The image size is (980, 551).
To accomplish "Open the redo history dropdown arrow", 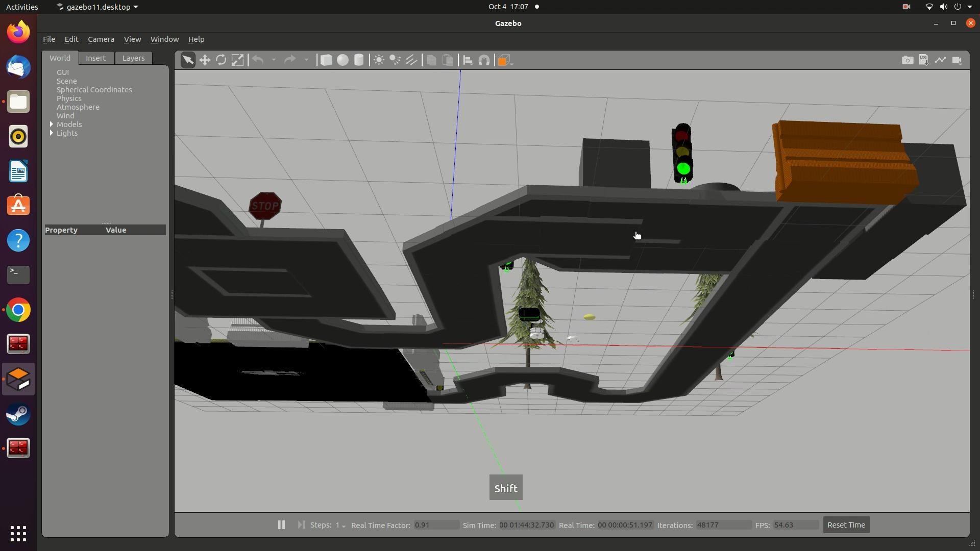I will (306, 60).
